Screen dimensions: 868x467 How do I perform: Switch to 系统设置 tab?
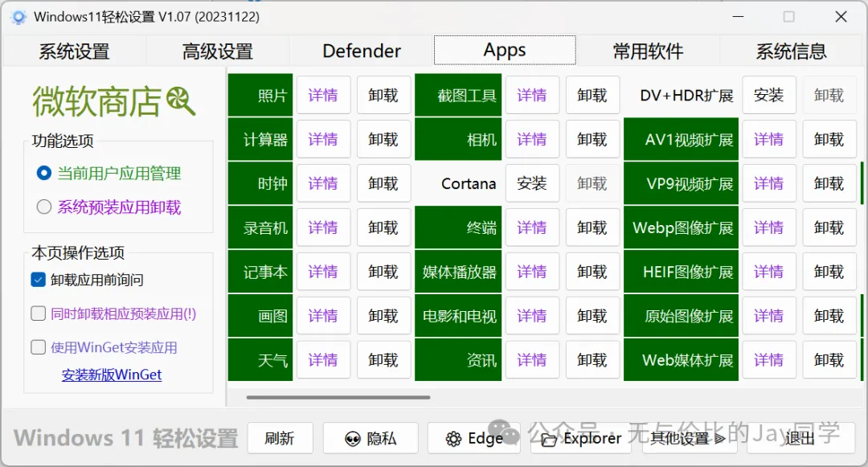pyautogui.click(x=74, y=51)
